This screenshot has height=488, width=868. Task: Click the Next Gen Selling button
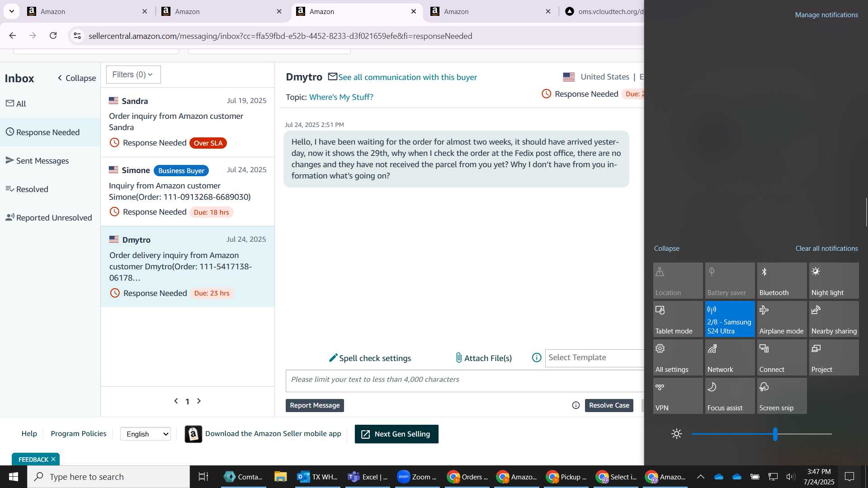click(x=396, y=434)
